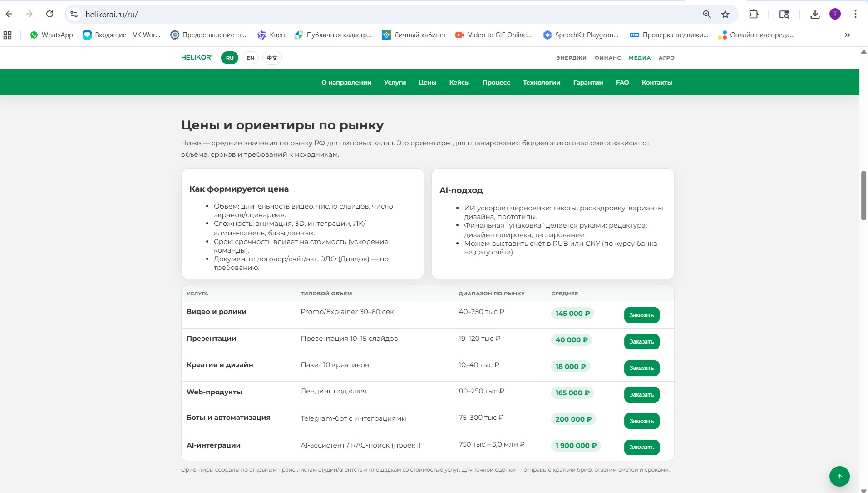The image size is (868, 493).
Task: Open the downloads icon
Action: coord(815,14)
